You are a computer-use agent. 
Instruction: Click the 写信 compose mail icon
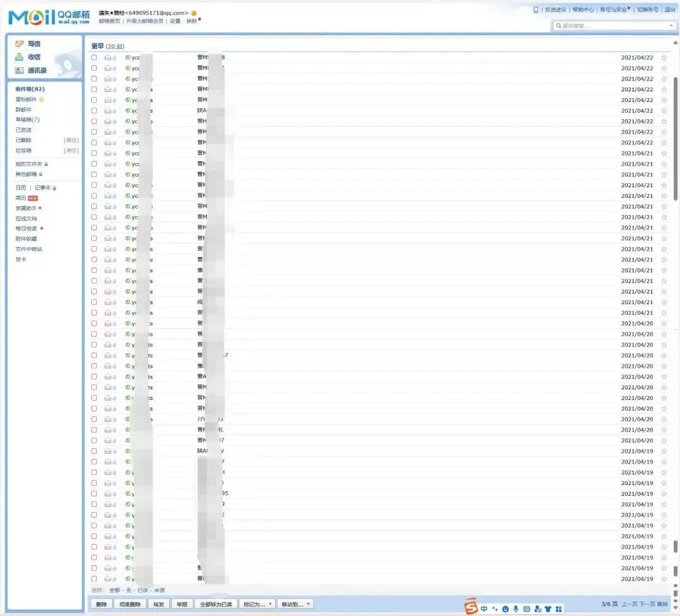pyautogui.click(x=20, y=44)
